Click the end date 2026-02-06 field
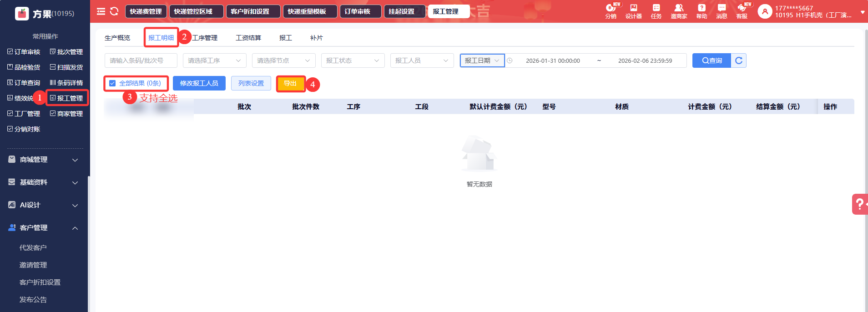 (645, 60)
